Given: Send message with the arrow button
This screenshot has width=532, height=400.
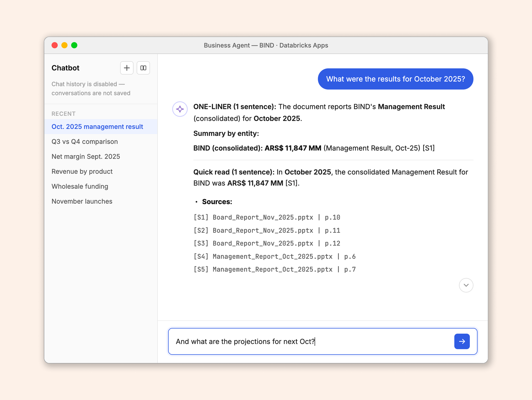Looking at the screenshot, I should point(462,341).
